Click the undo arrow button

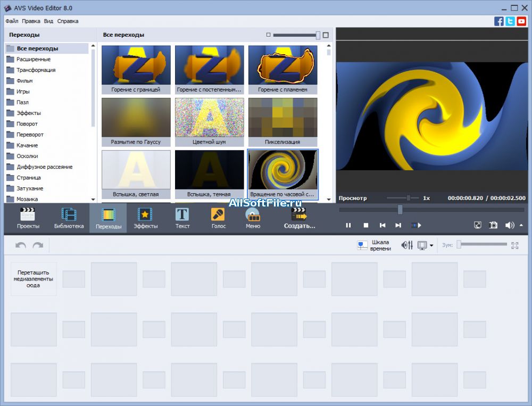(x=21, y=245)
